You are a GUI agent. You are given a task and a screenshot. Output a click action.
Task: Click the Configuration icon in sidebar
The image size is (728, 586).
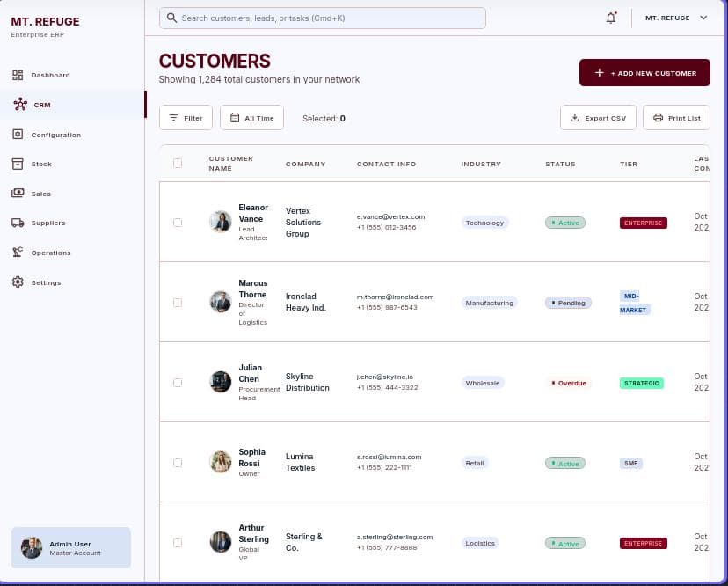coord(18,135)
